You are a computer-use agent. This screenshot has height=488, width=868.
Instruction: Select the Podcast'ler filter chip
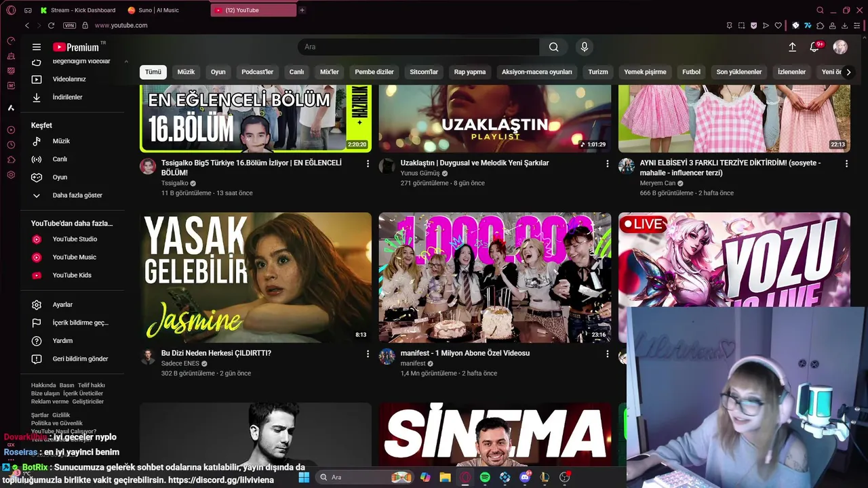point(258,72)
